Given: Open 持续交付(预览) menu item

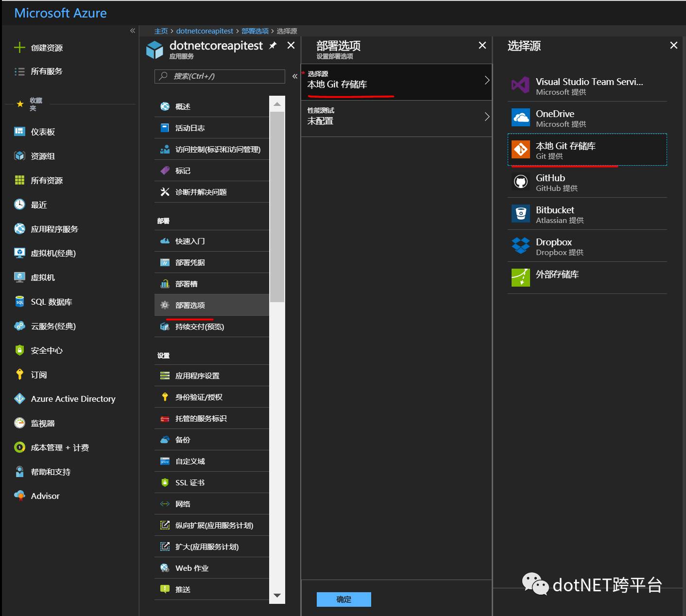Looking at the screenshot, I should [x=212, y=326].
